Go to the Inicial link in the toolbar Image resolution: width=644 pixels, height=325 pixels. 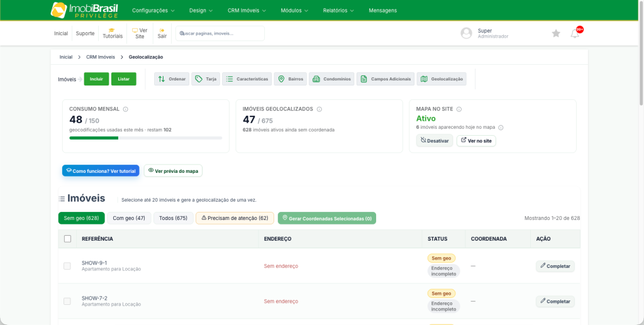point(61,34)
